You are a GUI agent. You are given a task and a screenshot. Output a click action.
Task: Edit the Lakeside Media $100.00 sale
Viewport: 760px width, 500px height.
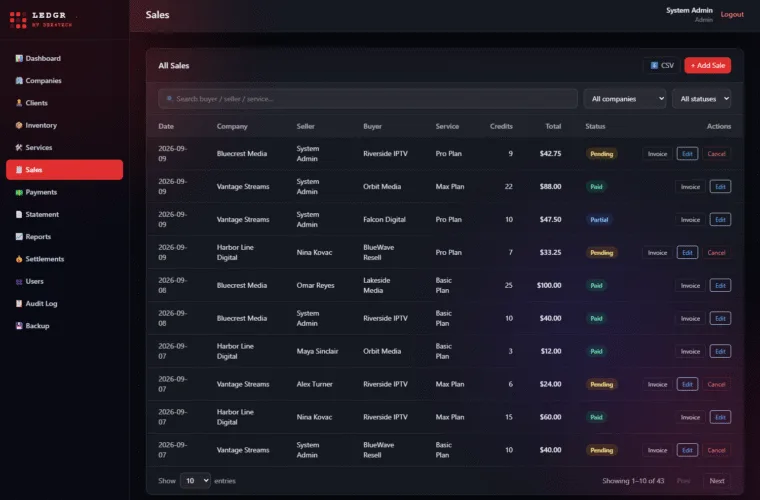point(720,285)
